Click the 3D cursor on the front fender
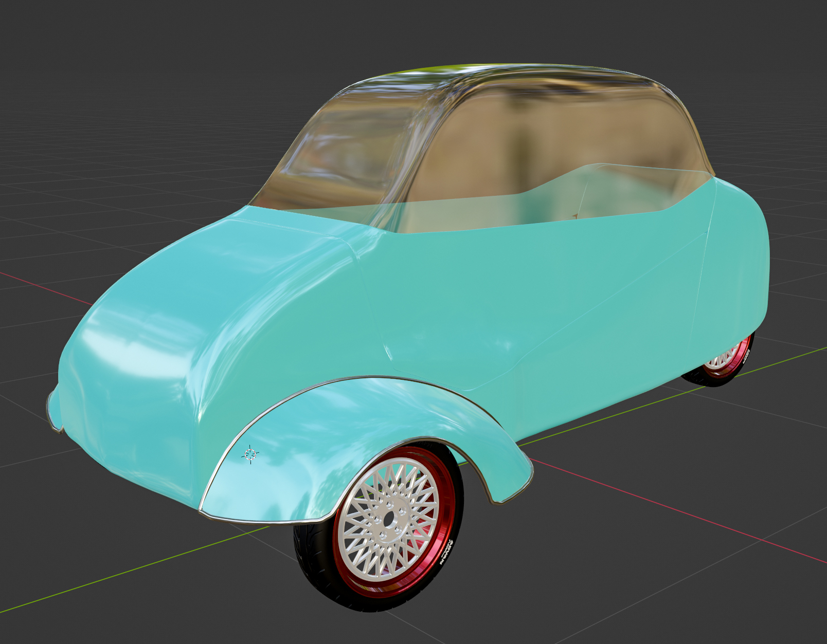 (250, 454)
